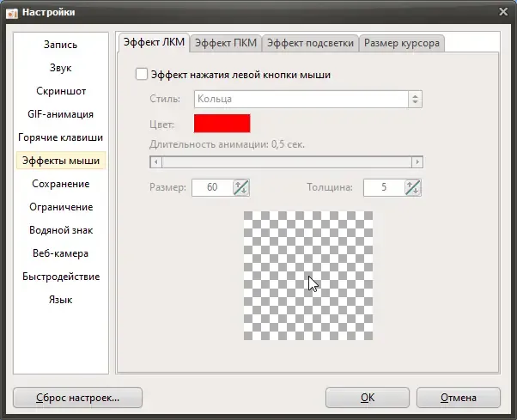Click the Толщина label

[x=330, y=187]
